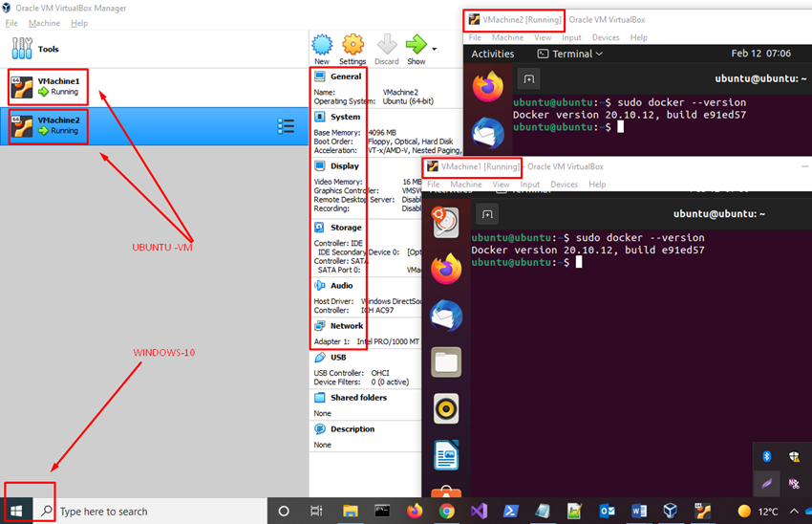Click the Tools icon in VirtualBox Manager
The image size is (812, 524).
(22, 48)
